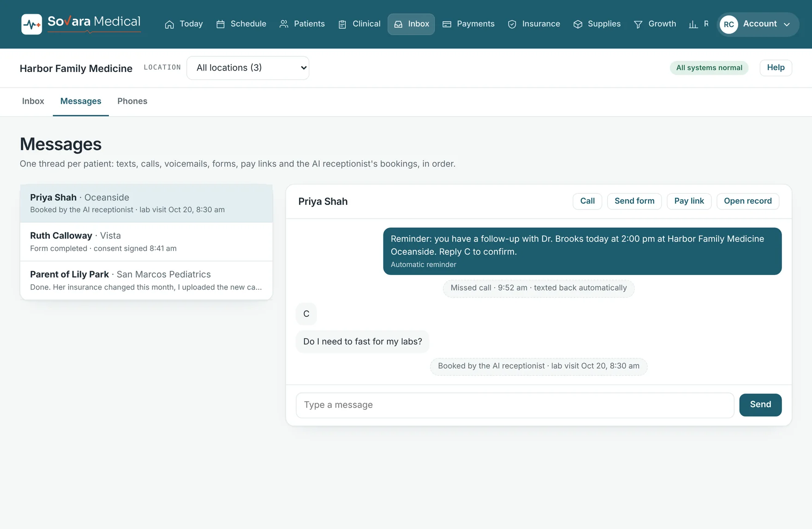Click the shield icon beside Insurance

click(512, 24)
